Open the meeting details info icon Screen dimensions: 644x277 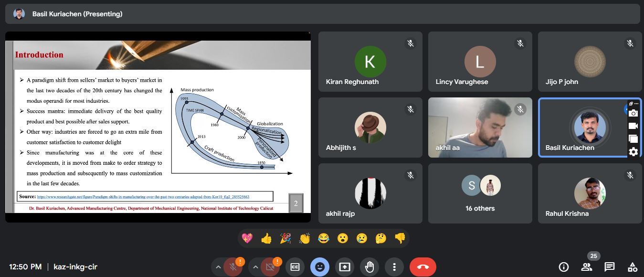click(564, 267)
